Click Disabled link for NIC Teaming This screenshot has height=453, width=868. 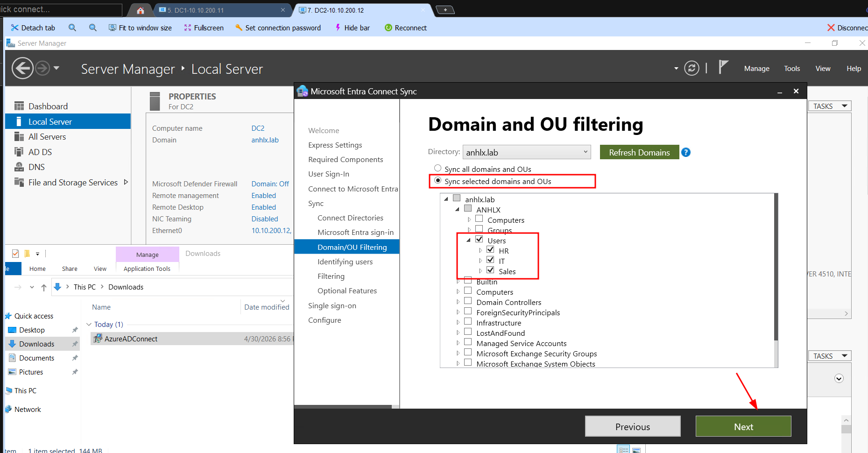pos(265,219)
